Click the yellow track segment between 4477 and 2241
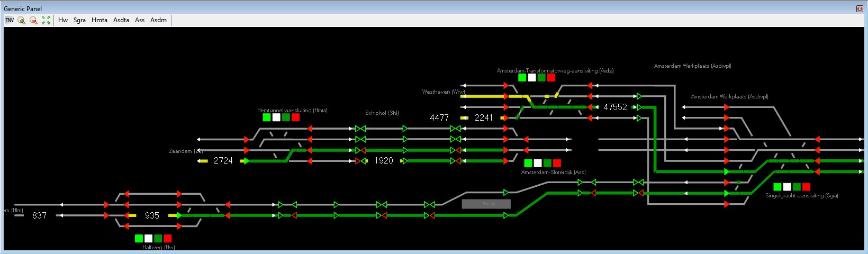 (x=464, y=118)
